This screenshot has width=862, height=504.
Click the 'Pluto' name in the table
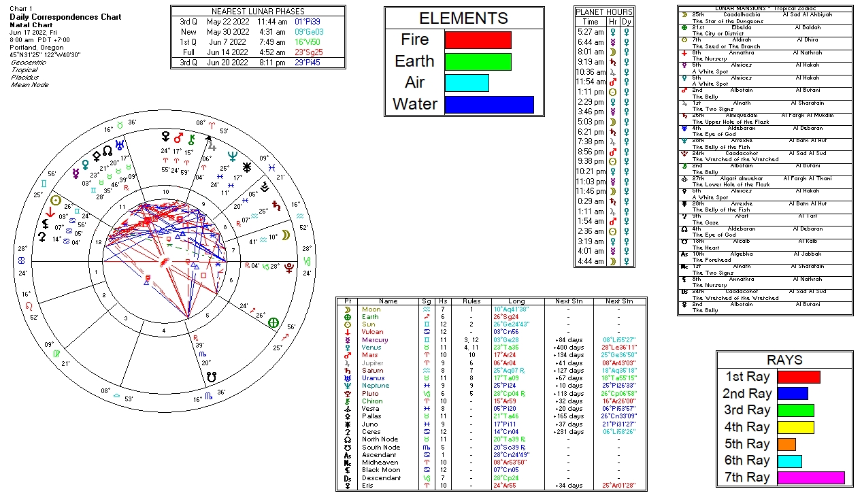click(371, 394)
